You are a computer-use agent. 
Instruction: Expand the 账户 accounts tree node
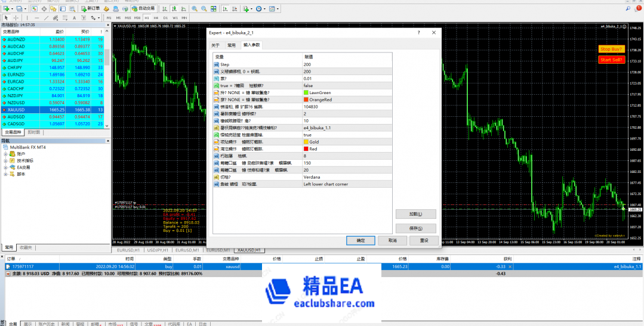tap(5, 154)
